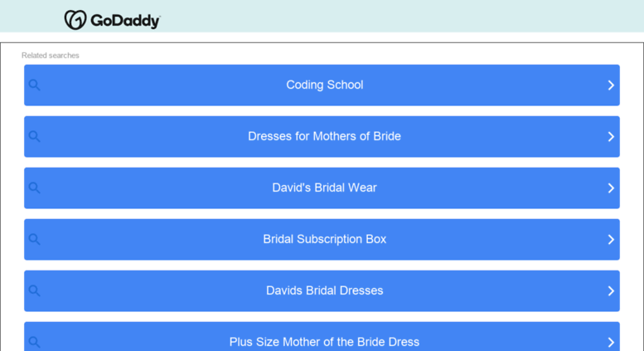Click the magnifier icon on Plus Size Mother row
Image resolution: width=644 pixels, height=351 pixels.
click(35, 342)
